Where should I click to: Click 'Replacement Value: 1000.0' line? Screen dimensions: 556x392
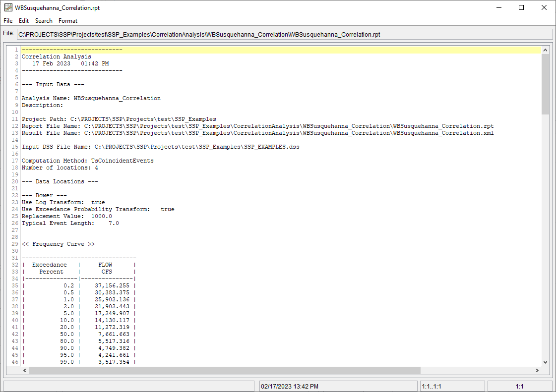coord(66,216)
